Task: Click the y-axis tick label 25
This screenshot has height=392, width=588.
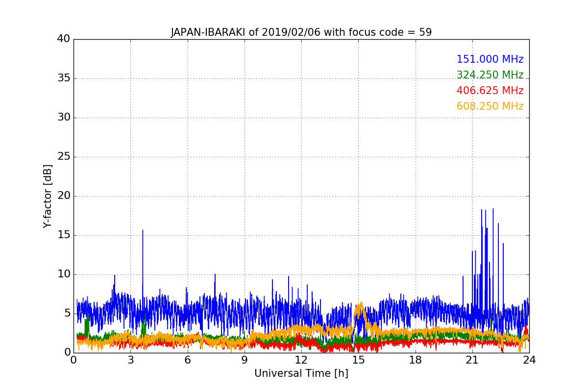Action: click(x=64, y=156)
